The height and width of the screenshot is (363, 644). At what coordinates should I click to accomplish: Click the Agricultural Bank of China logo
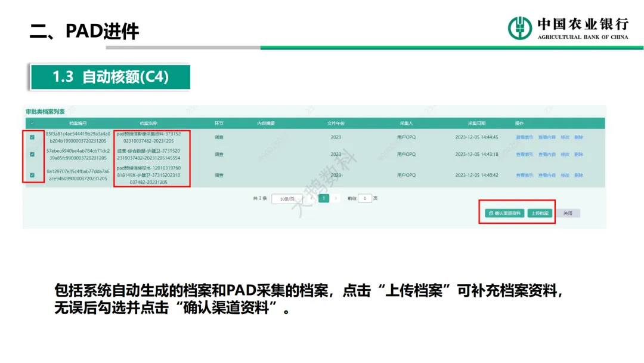[519, 27]
